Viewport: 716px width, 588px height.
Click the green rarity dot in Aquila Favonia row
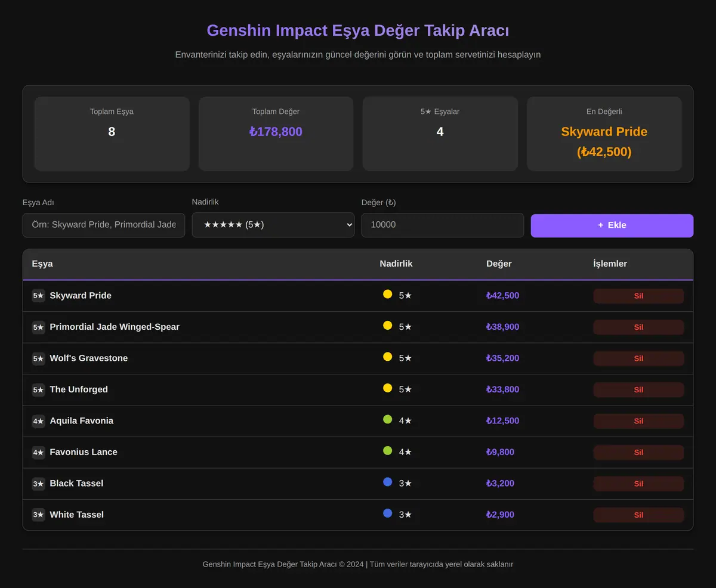[387, 419]
